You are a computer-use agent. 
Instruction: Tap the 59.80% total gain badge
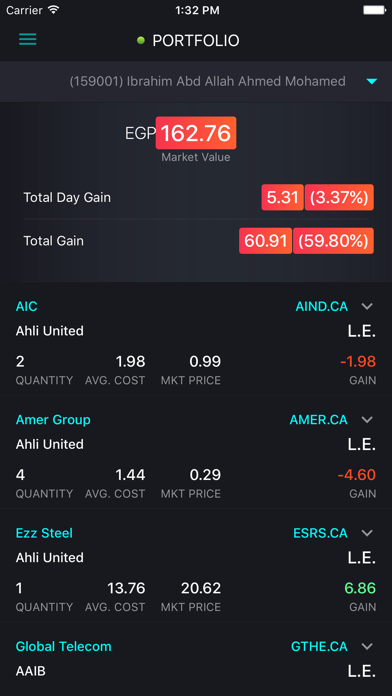333,241
